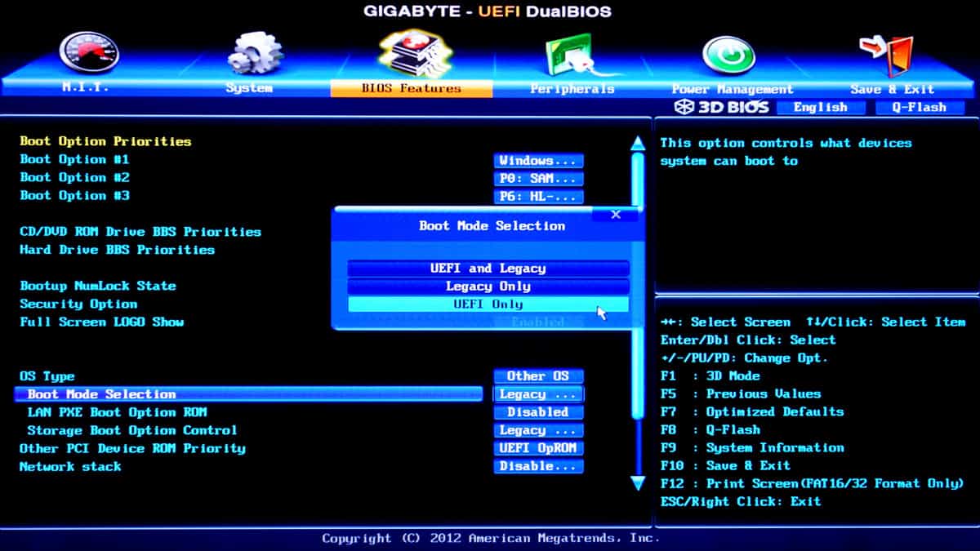
Task: Open Storage Boot Option Control dropdown
Action: pyautogui.click(x=538, y=430)
